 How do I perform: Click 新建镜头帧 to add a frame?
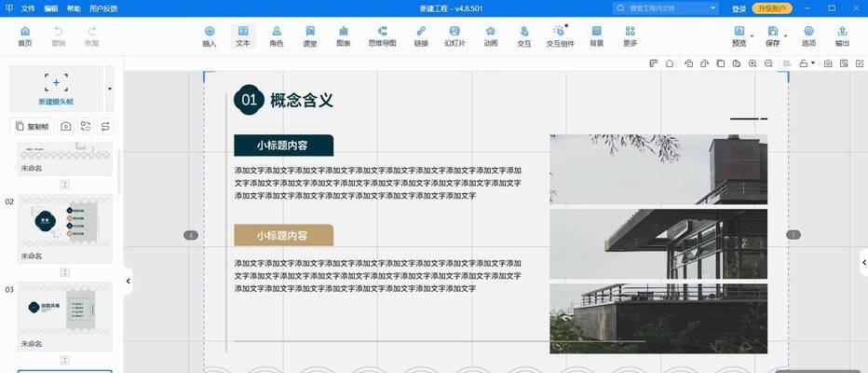(56, 89)
